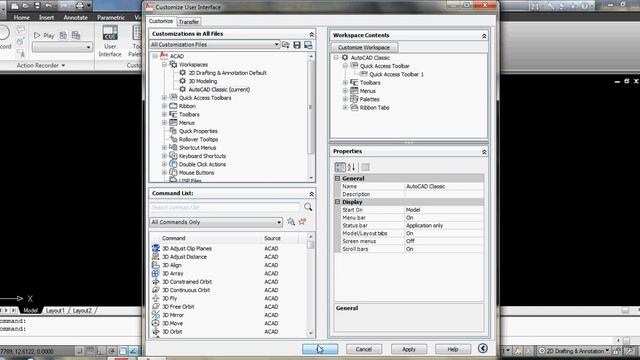Click the Customize Workspace button
Viewport: 640px width, 360px height.
(x=364, y=47)
